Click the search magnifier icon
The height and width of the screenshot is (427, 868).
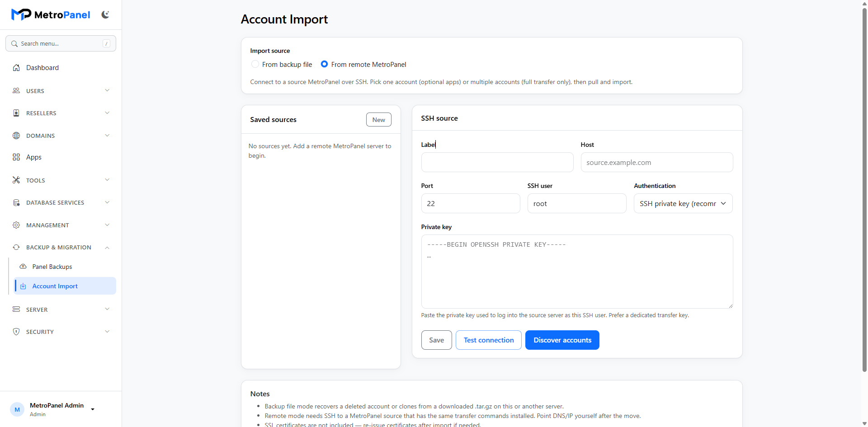click(x=14, y=44)
